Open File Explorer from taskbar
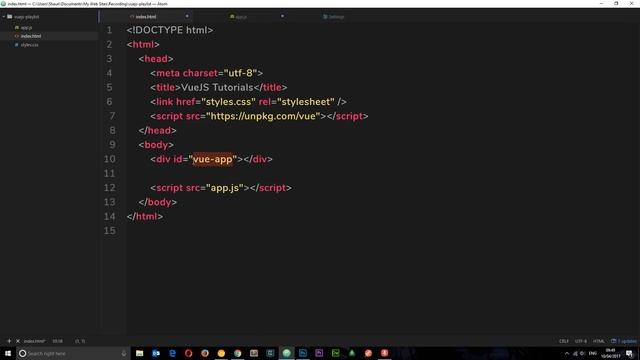The image size is (640, 360). (140, 353)
